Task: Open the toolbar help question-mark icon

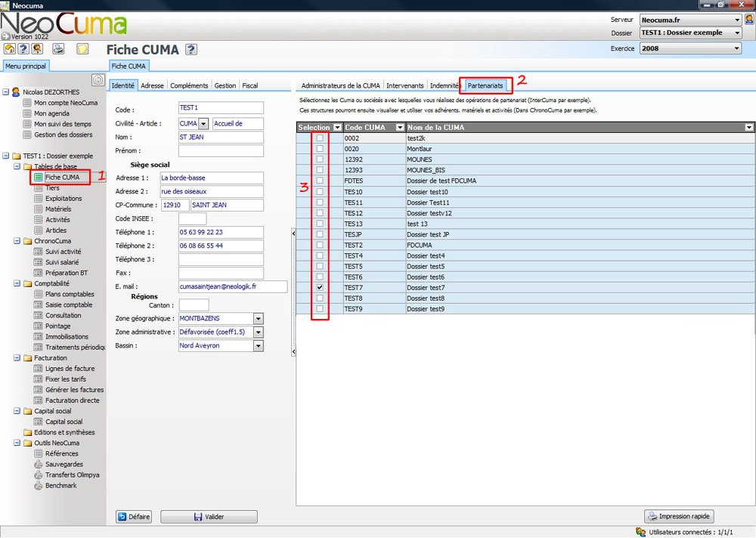Action: coord(23,48)
